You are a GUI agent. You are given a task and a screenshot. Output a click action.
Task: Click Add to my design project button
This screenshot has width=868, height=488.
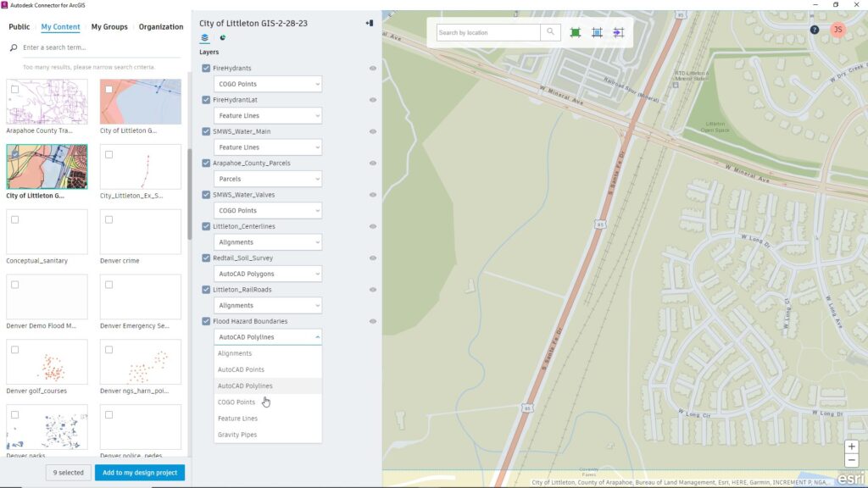(x=140, y=473)
